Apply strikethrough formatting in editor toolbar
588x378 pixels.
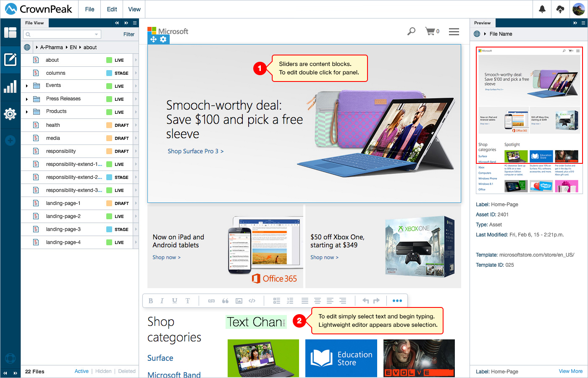coord(188,301)
